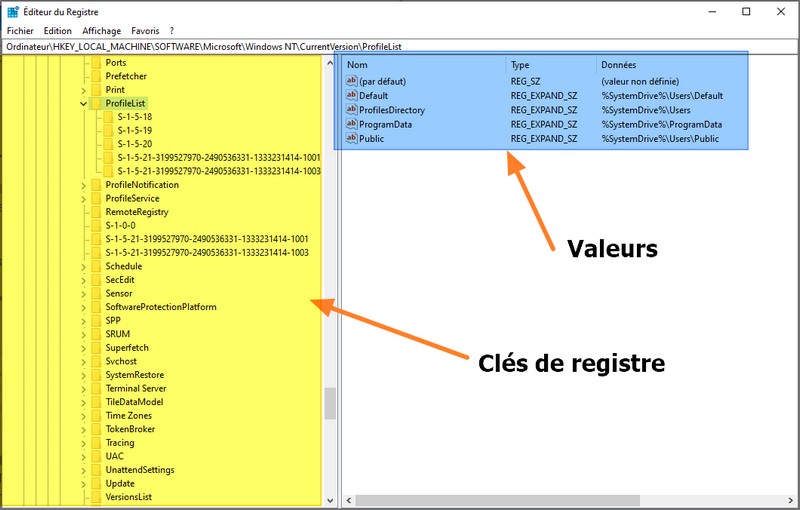Expand the Superfetch key
The width and height of the screenshot is (800, 510).
[83, 348]
